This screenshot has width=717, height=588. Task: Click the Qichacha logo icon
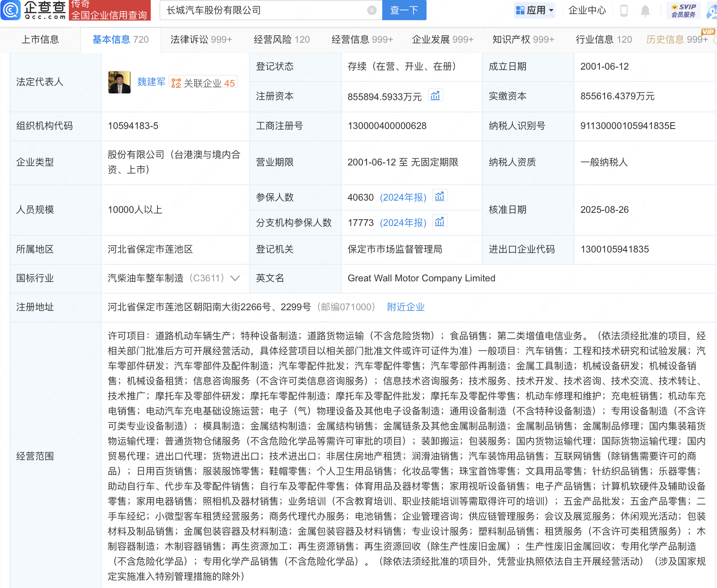point(11,10)
